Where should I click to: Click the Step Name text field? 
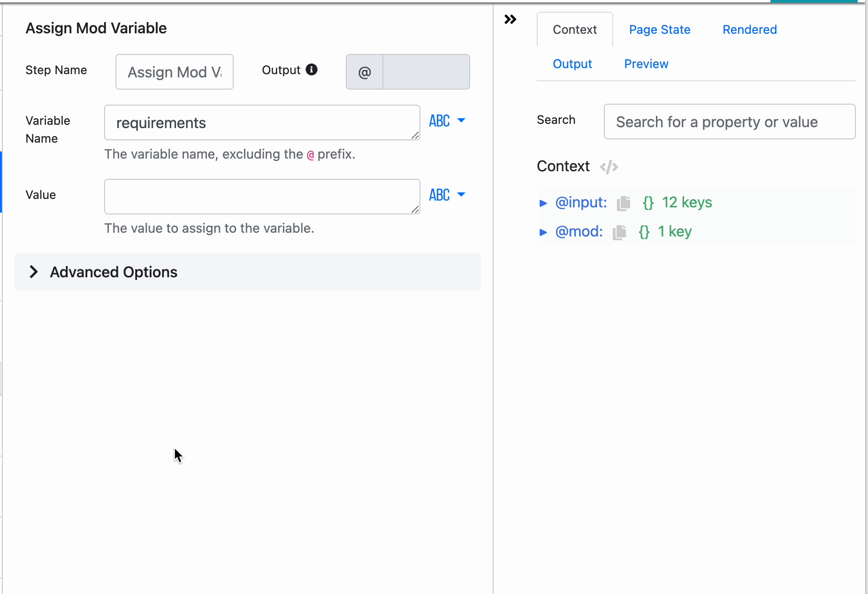[174, 71]
